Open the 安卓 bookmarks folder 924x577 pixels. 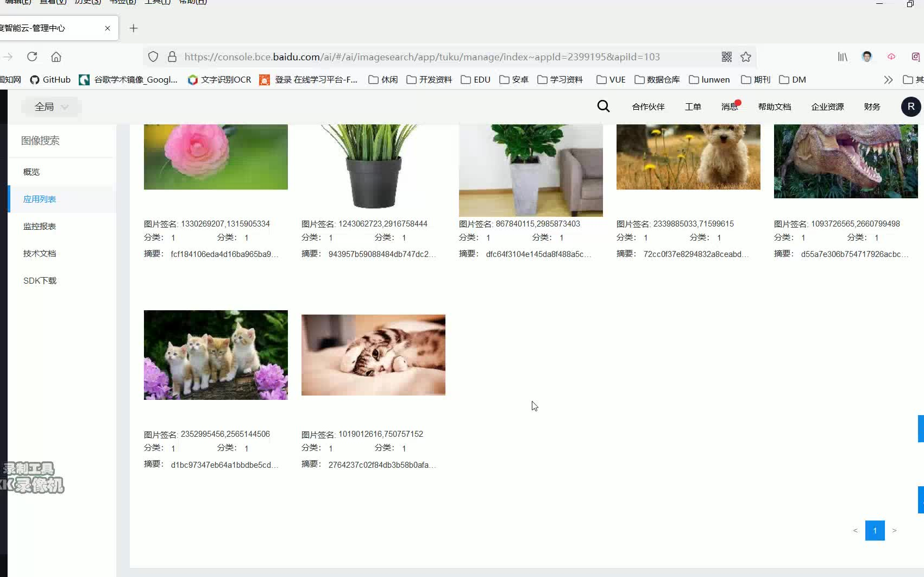click(x=514, y=80)
